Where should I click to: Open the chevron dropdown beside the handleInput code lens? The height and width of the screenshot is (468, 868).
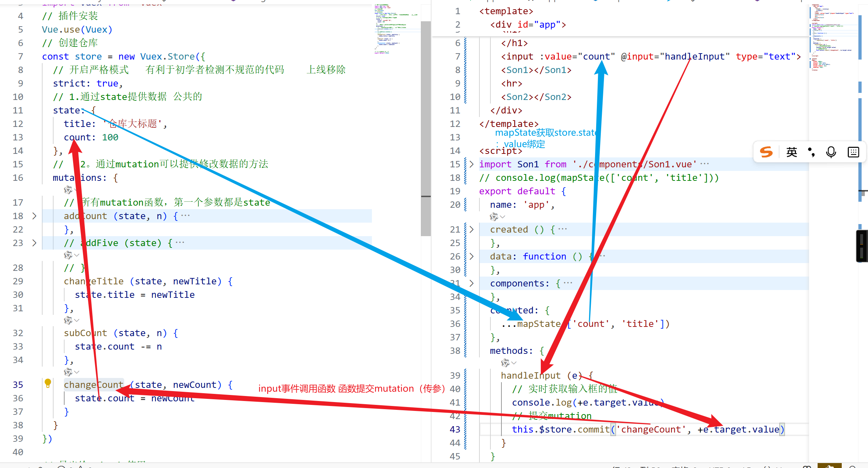pyautogui.click(x=514, y=363)
